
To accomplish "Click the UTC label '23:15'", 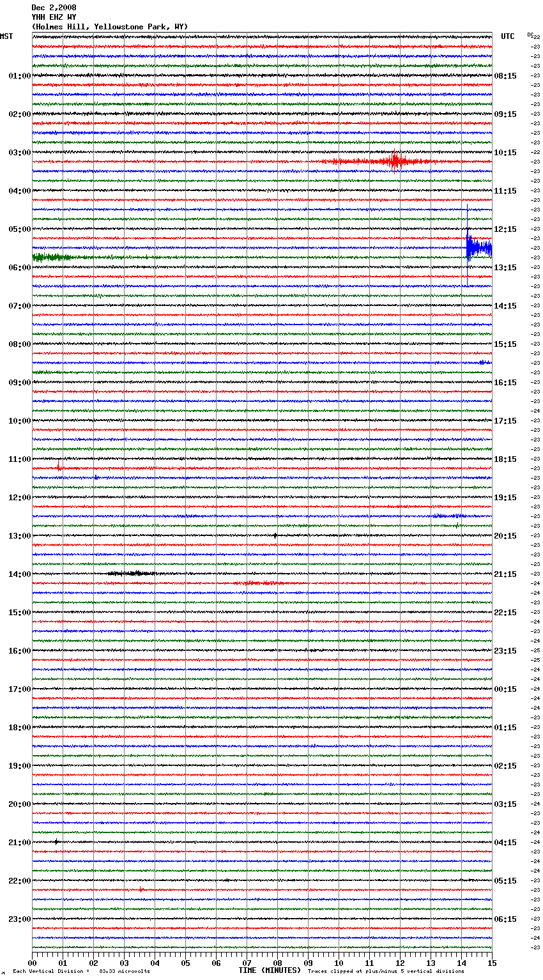I will (x=505, y=651).
